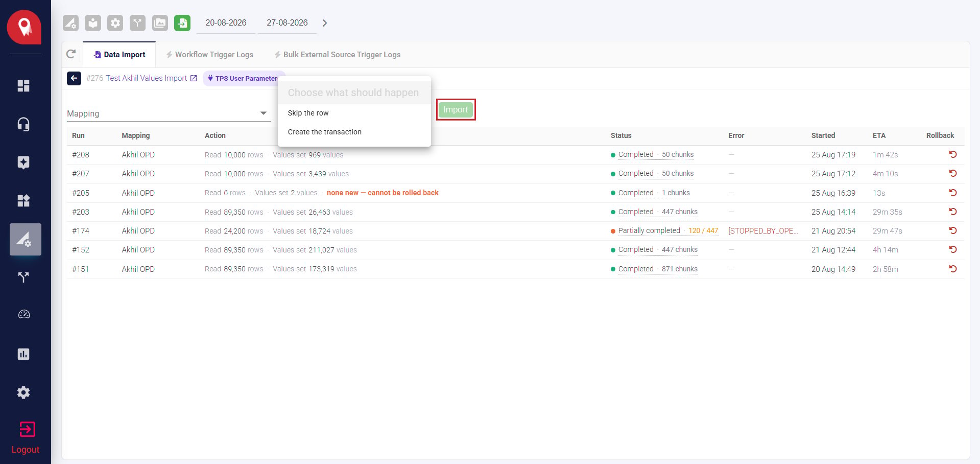Click the refresh icon beside Data Import

click(x=71, y=54)
